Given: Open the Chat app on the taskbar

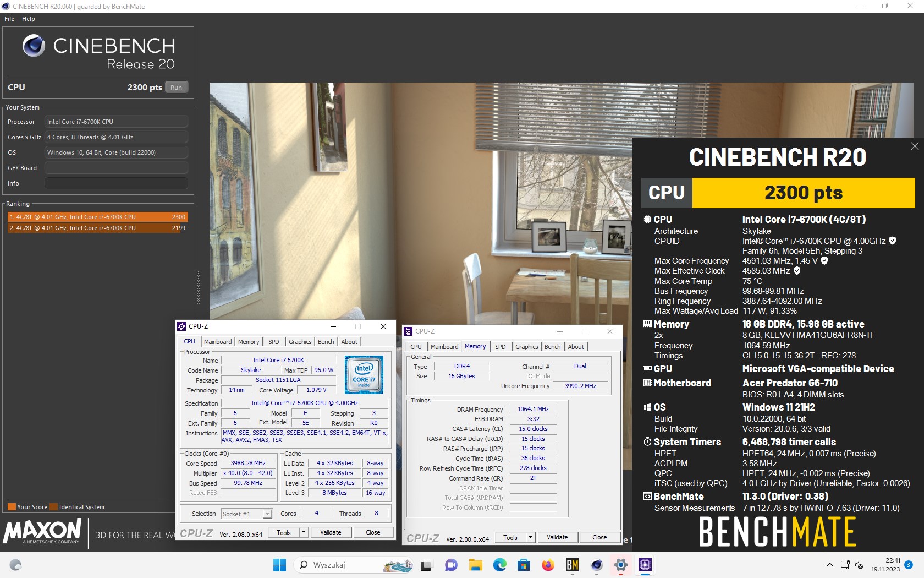Looking at the screenshot, I should click(x=451, y=565).
